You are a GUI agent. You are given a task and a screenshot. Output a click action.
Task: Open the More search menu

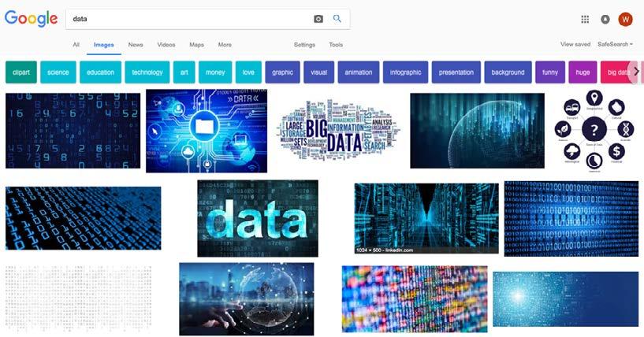point(225,45)
